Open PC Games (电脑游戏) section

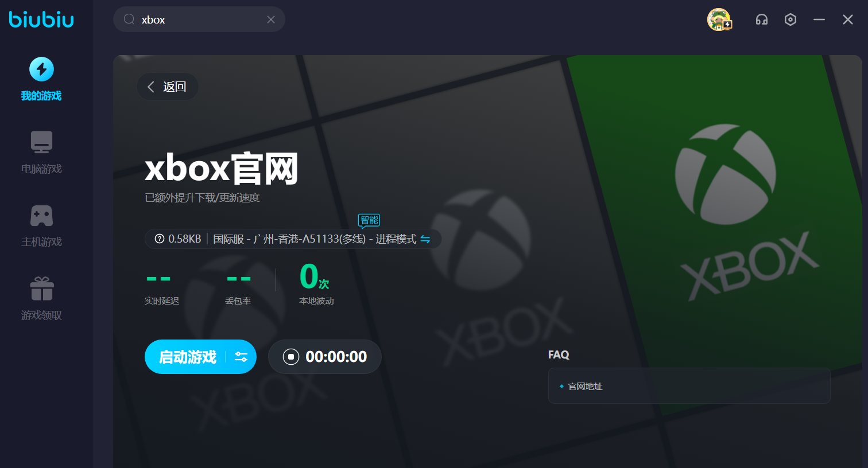[41, 152]
